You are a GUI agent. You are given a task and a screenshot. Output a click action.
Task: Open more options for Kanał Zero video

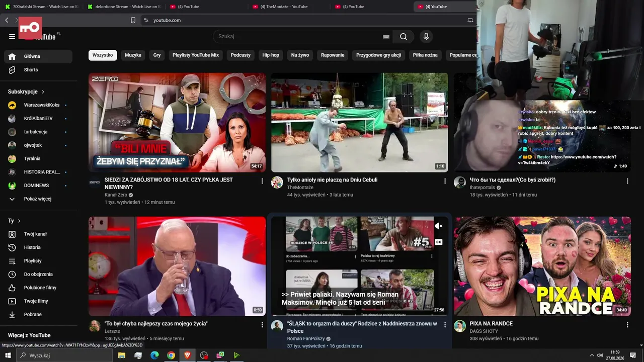(x=262, y=180)
